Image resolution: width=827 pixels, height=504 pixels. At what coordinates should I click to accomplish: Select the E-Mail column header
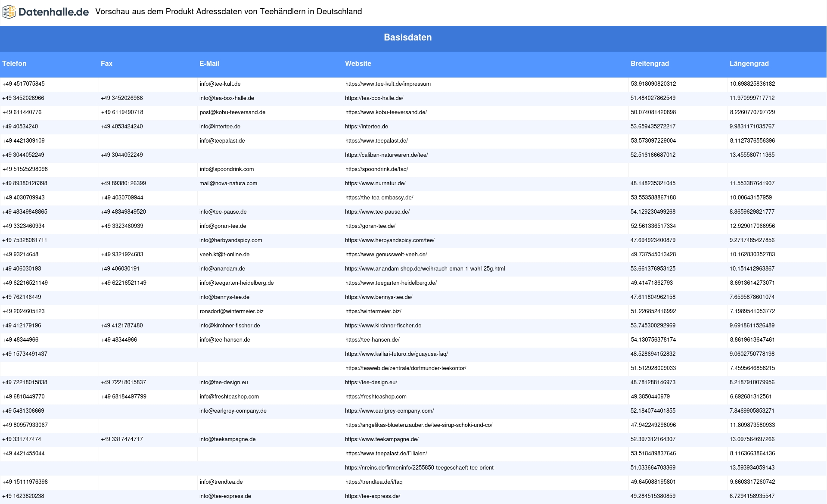point(209,63)
